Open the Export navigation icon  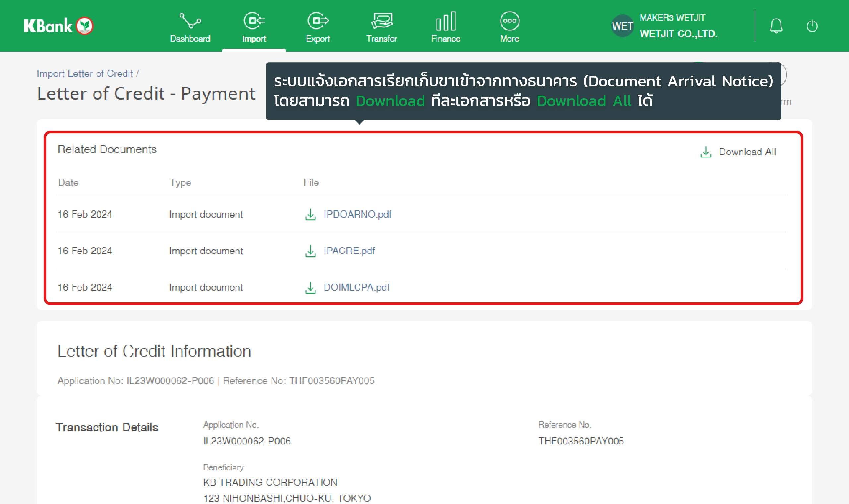click(318, 21)
